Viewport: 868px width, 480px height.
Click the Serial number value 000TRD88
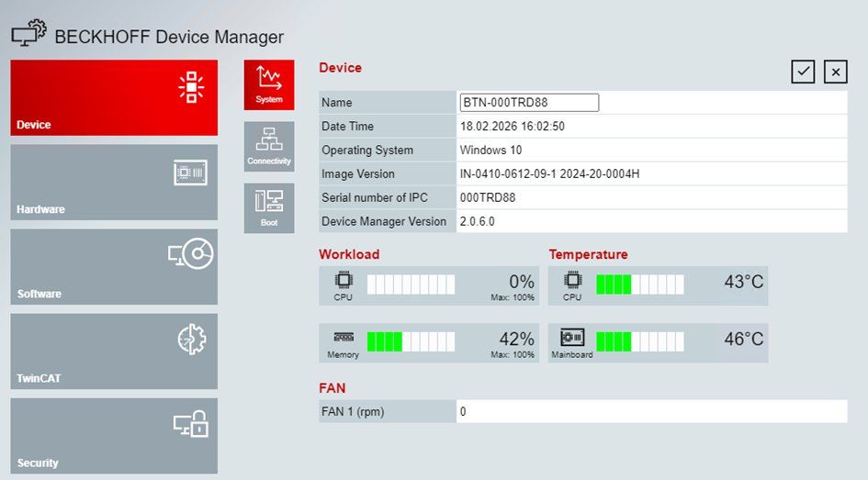[488, 197]
